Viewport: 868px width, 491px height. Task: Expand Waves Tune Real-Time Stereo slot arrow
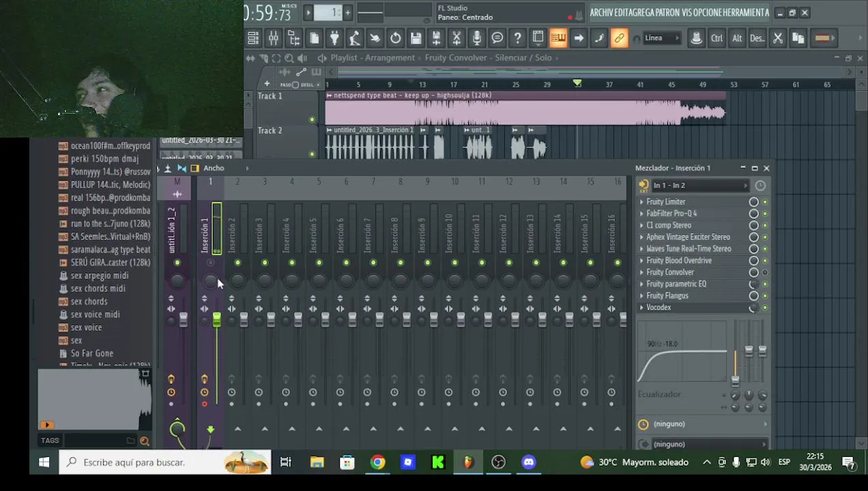click(x=641, y=249)
